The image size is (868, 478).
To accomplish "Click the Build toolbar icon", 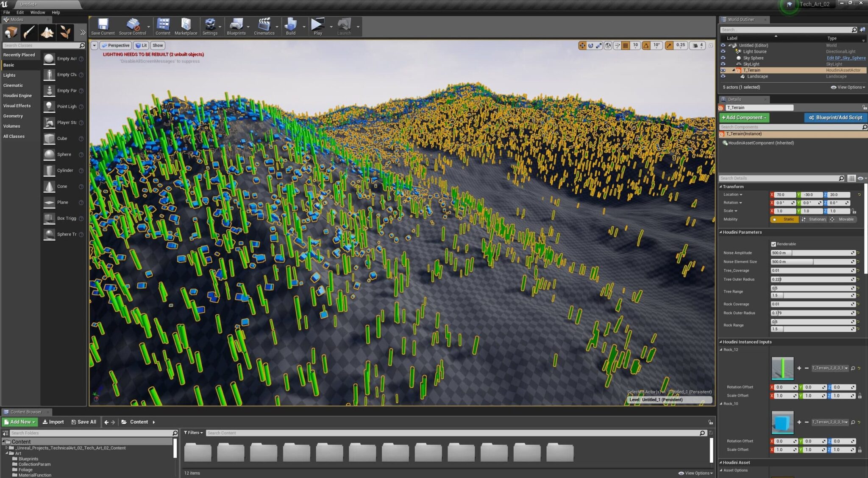I will pyautogui.click(x=291, y=24).
